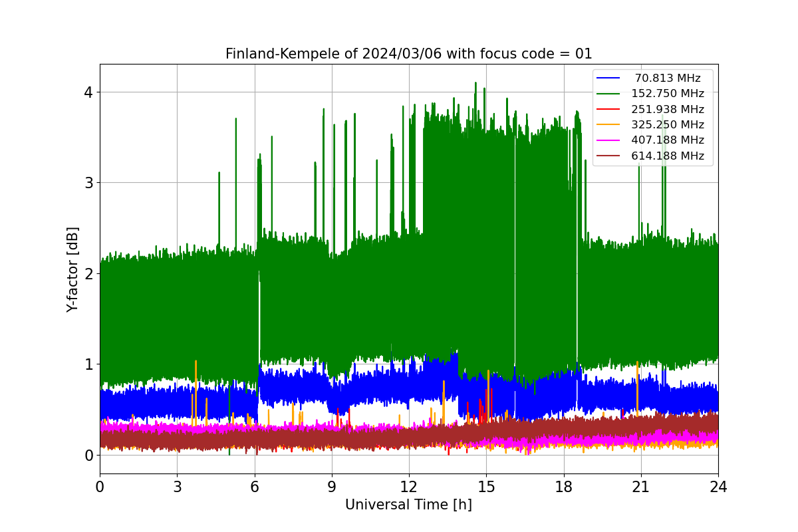Click the x-axis tick label 6

pos(254,487)
